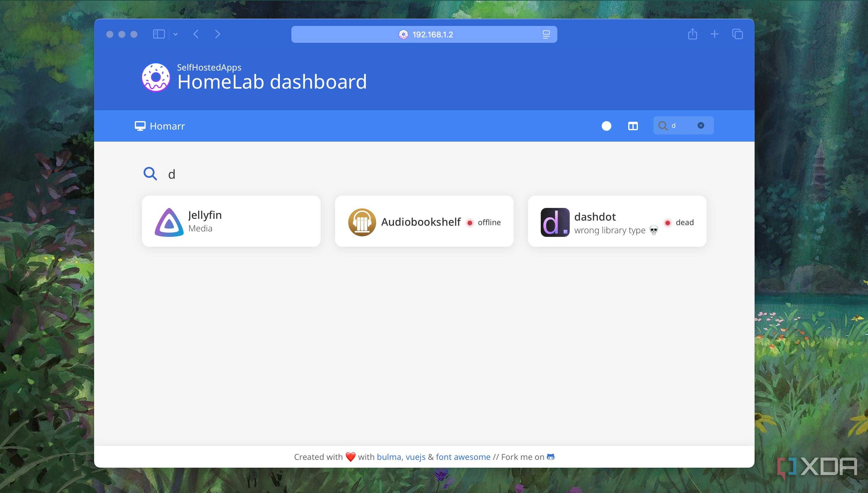Screen dimensions: 868x493
Task: Click the donut favicon in address bar
Action: 403,35
